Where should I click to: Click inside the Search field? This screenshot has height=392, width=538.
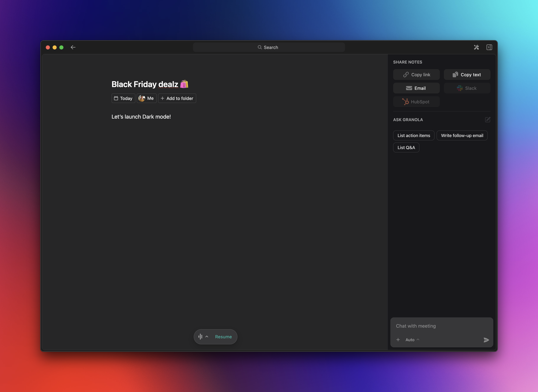tap(269, 47)
